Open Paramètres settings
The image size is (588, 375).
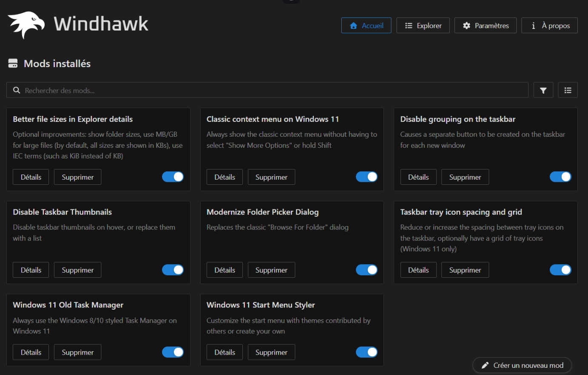(x=485, y=25)
